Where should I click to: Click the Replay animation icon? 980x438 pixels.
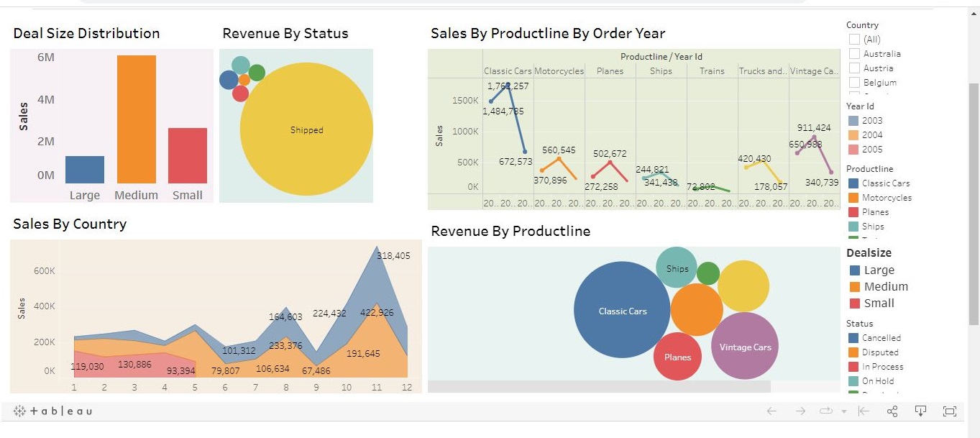pyautogui.click(x=825, y=411)
